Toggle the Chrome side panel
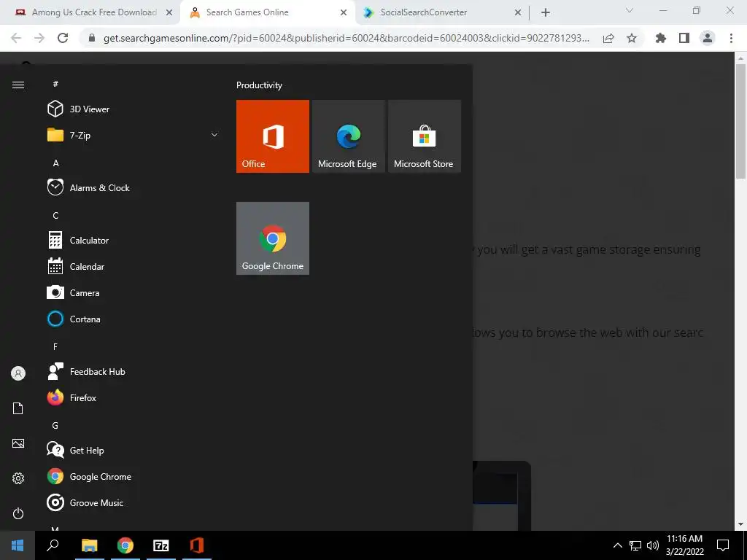This screenshot has width=747, height=560. coord(684,38)
